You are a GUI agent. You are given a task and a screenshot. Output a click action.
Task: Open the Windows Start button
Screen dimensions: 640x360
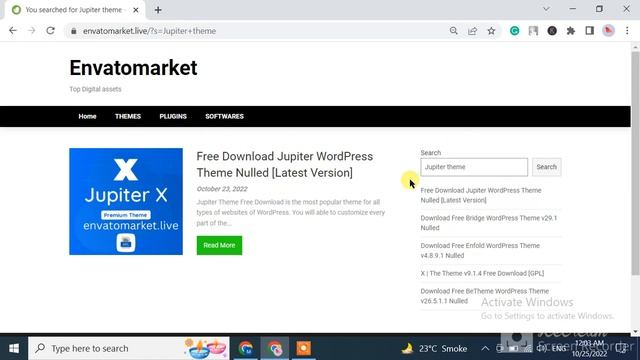pos(14,348)
